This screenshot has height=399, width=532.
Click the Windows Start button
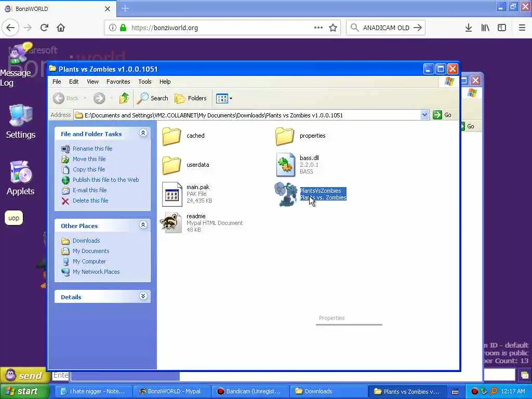(x=24, y=392)
